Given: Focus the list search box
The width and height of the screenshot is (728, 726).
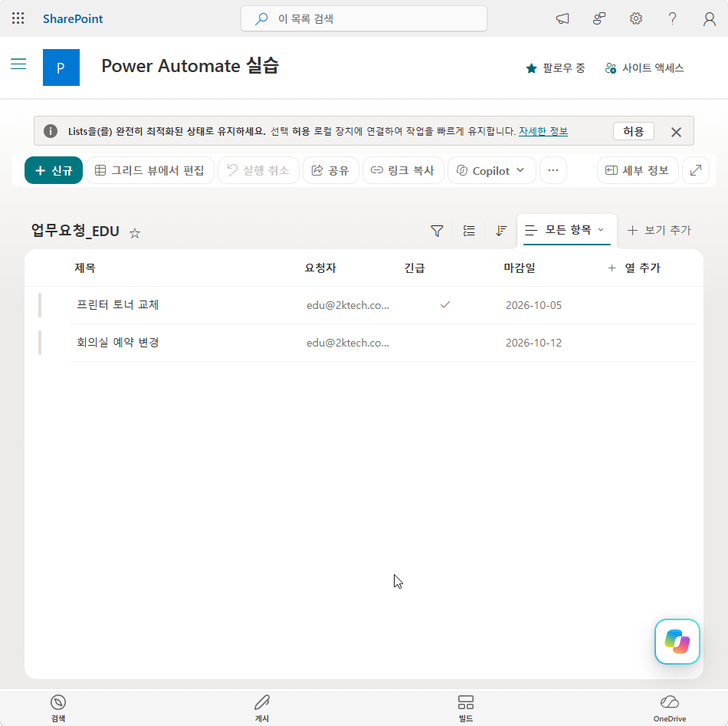Looking at the screenshot, I should pos(363,18).
